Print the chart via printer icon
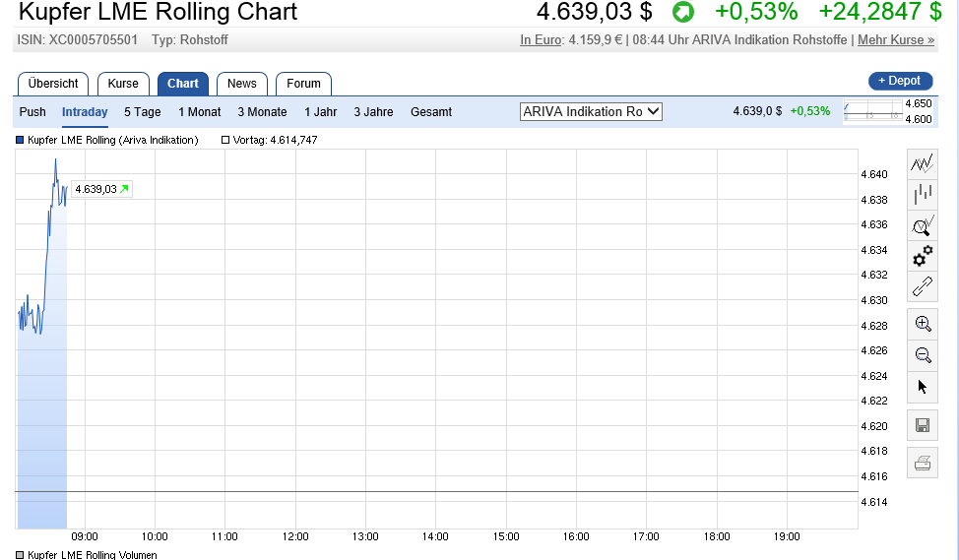The height and width of the screenshot is (560, 959). point(923,464)
